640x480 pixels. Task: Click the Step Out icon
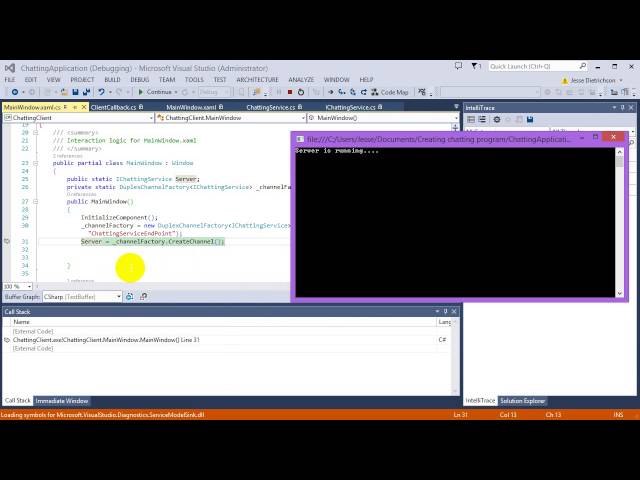[363, 92]
